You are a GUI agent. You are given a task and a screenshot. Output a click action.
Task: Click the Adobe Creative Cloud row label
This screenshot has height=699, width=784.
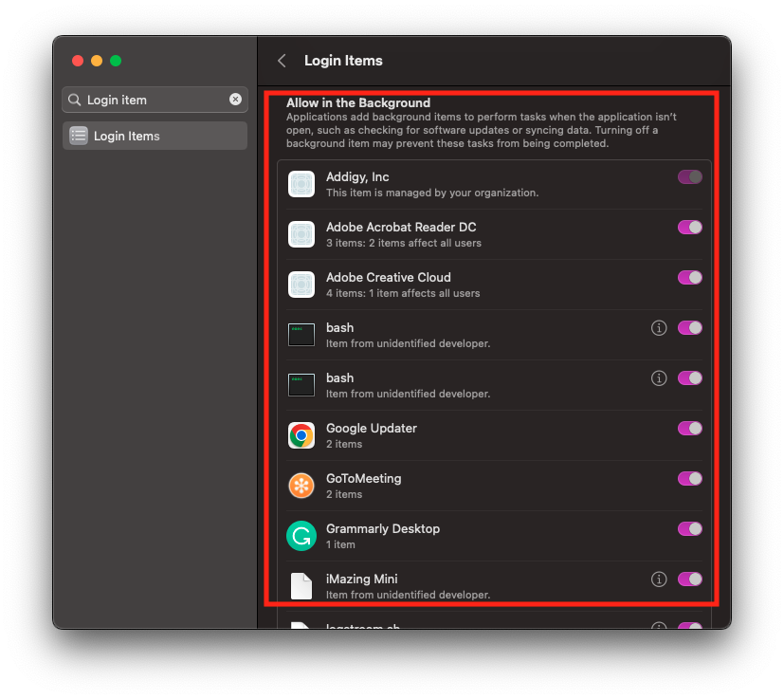pos(389,278)
